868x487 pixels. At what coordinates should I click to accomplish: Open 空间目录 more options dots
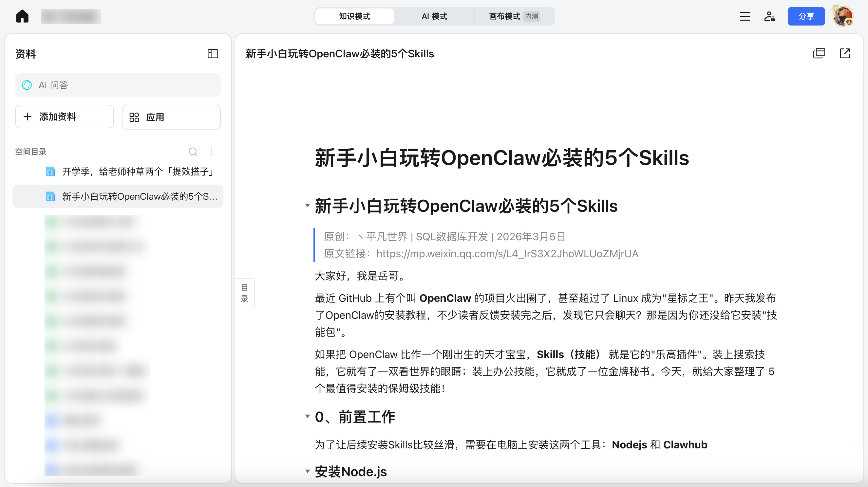click(212, 152)
